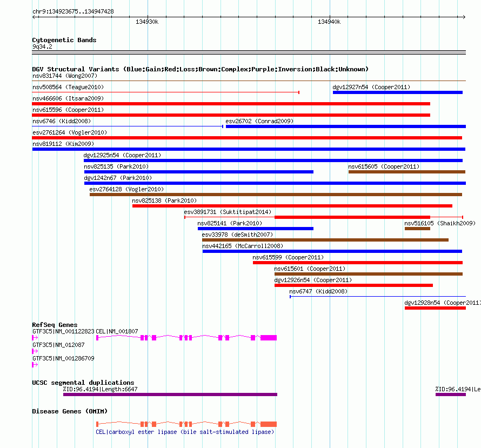
Task: Click the GTF3C5|NM_001122823 gene arrow glyph
Action: coord(35,338)
